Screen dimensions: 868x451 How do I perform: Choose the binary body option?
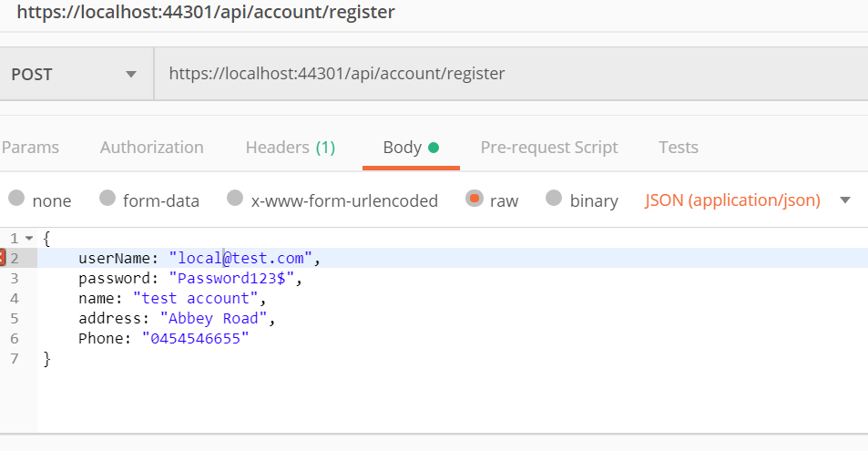click(554, 200)
